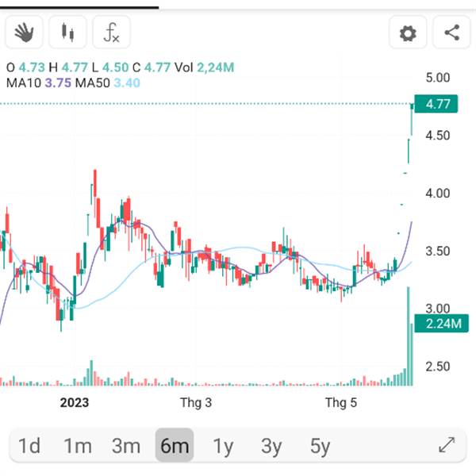
Task: Share the chart
Action: pyautogui.click(x=451, y=33)
